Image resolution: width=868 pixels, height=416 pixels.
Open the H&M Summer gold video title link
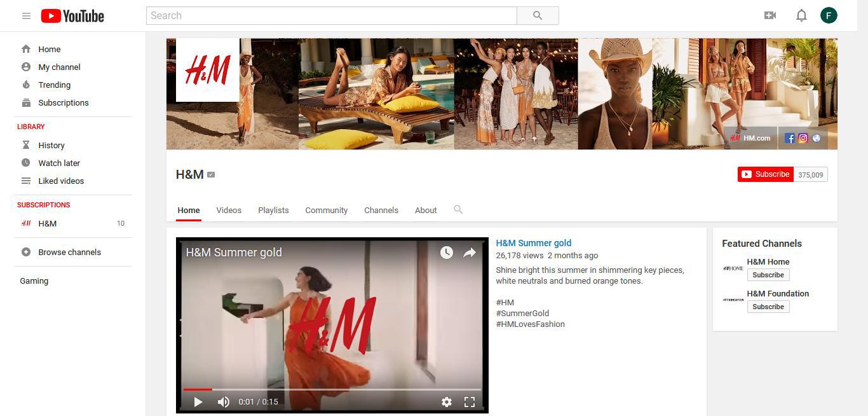tap(533, 242)
